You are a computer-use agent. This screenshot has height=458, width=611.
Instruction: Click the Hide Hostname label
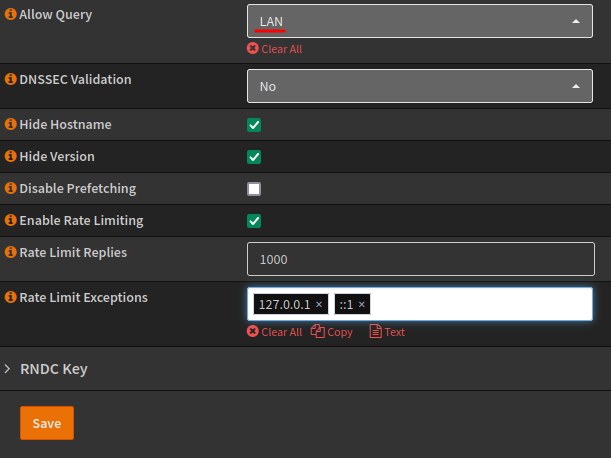[65, 124]
